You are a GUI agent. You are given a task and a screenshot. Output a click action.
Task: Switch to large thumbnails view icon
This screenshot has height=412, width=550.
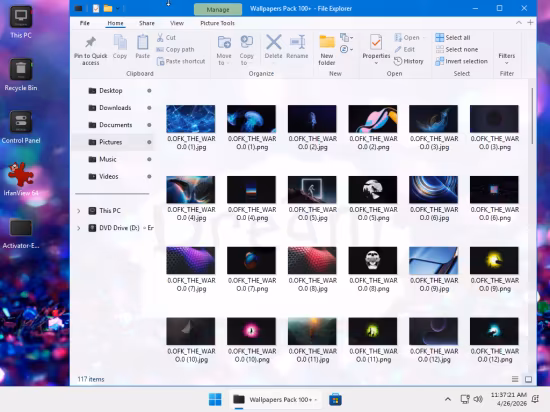[528, 379]
